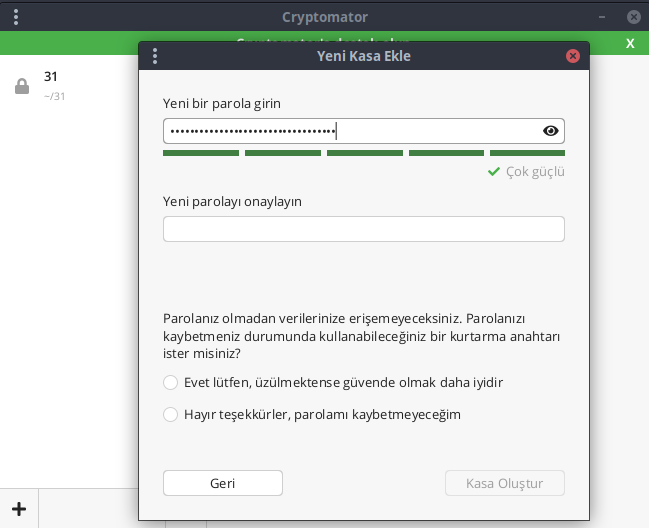Click the Yeni Kasa Ekle title bar
649x528 pixels.
(x=363, y=56)
